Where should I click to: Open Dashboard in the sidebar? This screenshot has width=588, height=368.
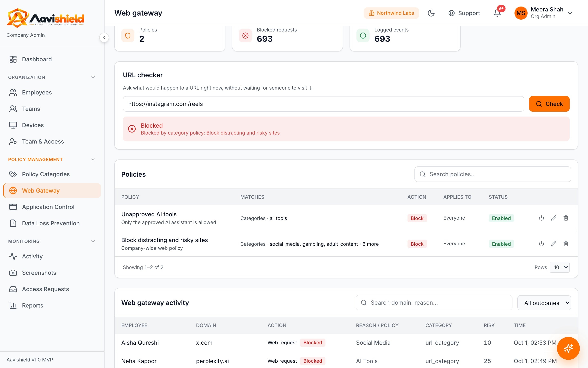(52, 59)
